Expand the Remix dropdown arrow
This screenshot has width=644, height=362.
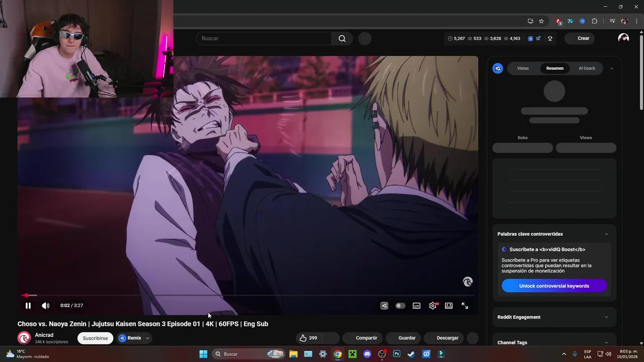(x=147, y=338)
